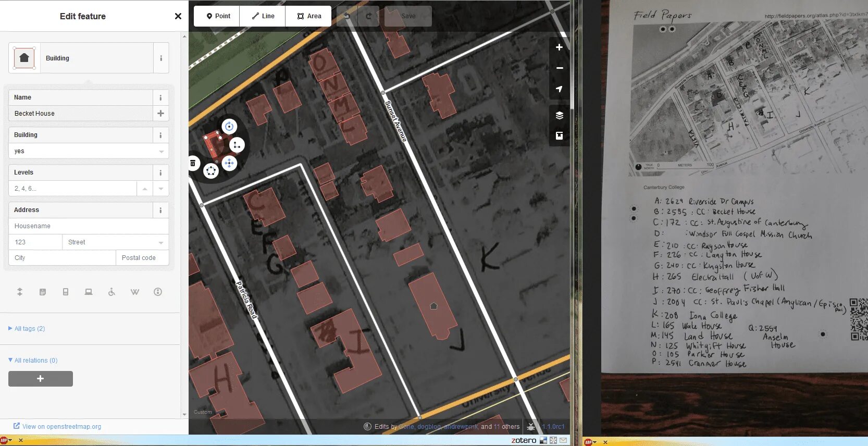Open contributor dogblog's profile link
This screenshot has width=868, height=446.
(429, 427)
